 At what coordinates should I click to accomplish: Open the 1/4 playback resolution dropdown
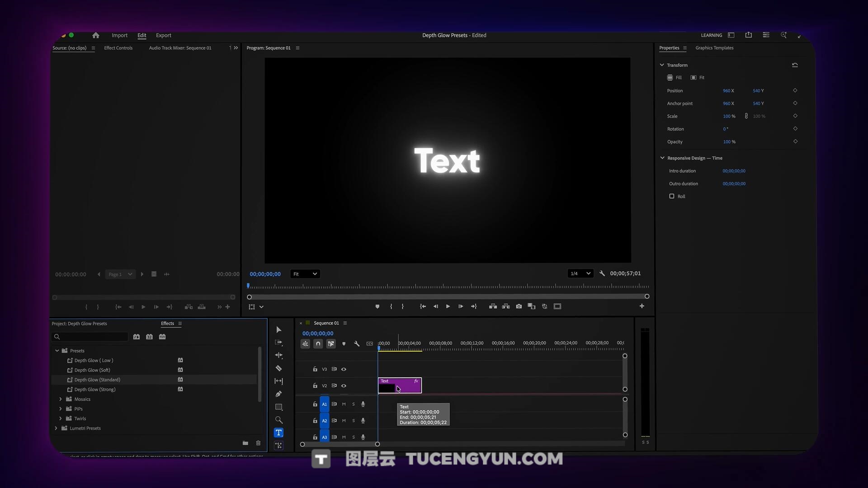(x=580, y=273)
